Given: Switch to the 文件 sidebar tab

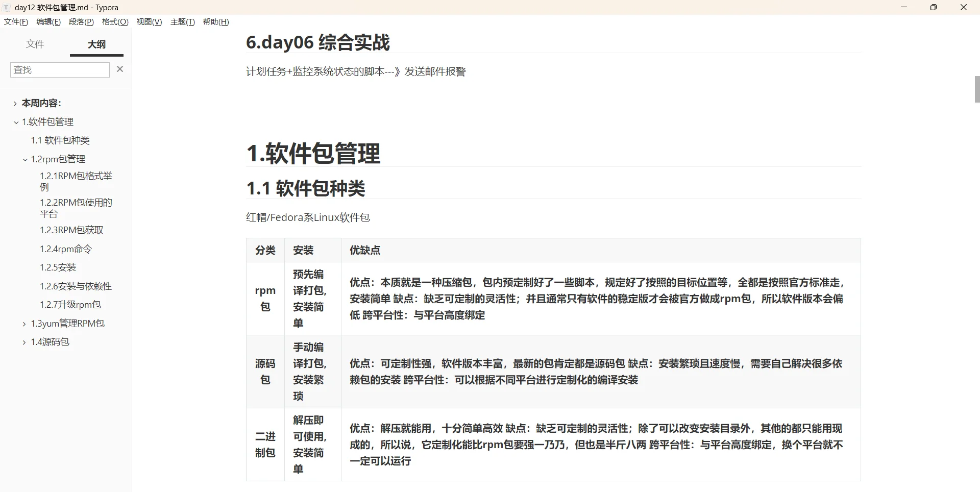Looking at the screenshot, I should tap(35, 44).
